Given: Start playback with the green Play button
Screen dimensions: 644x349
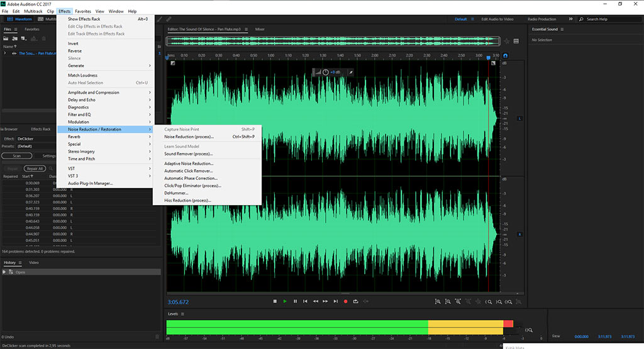Looking at the screenshot, I should tap(285, 301).
